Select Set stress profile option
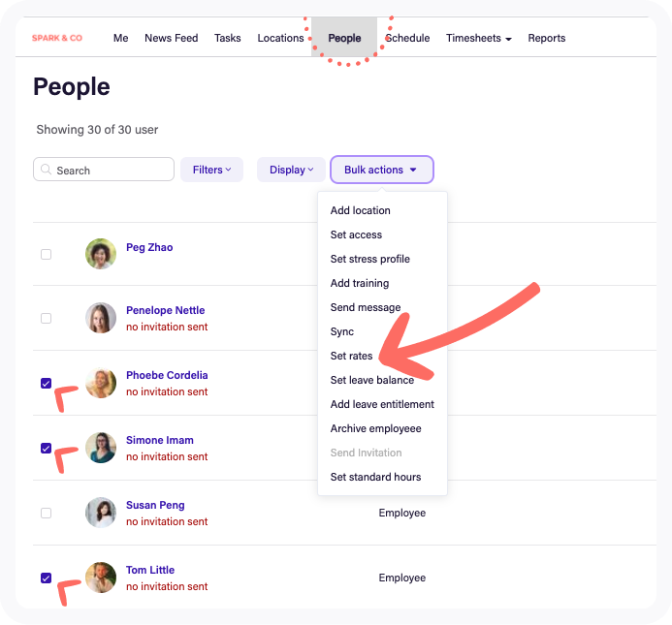The height and width of the screenshot is (625, 672). click(x=370, y=259)
